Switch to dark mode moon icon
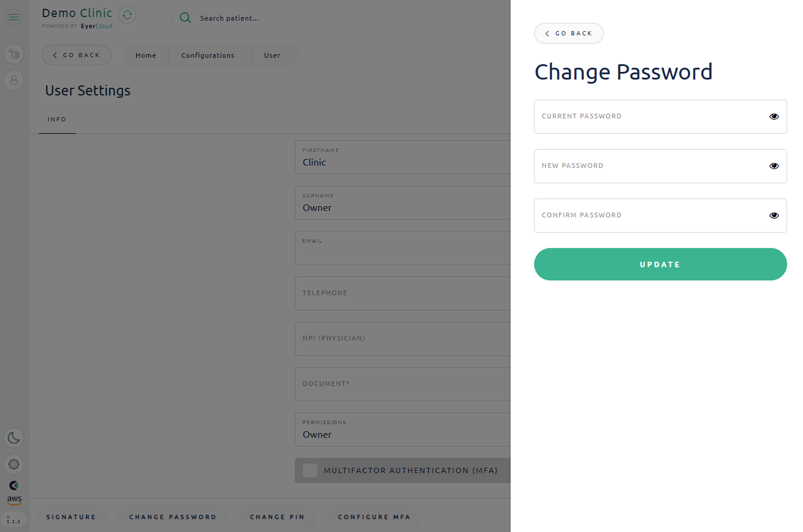Screen dimensions: 803x532 point(14,438)
